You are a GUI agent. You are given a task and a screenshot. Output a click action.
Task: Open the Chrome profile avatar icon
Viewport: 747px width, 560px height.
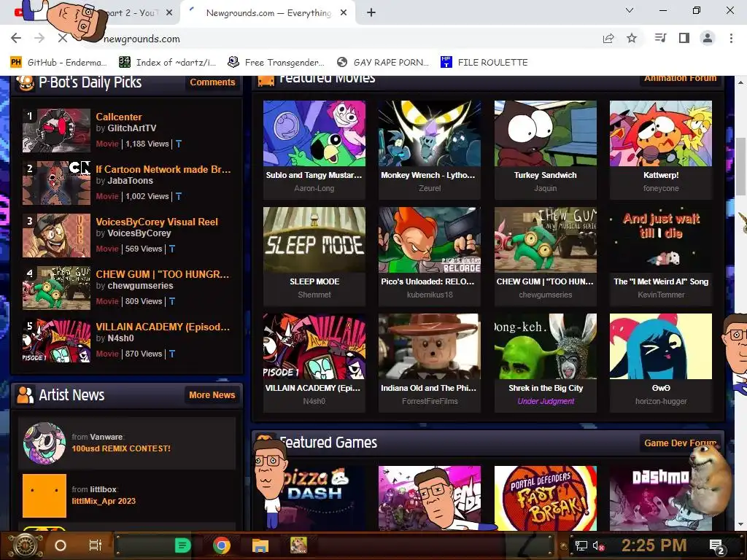click(708, 38)
